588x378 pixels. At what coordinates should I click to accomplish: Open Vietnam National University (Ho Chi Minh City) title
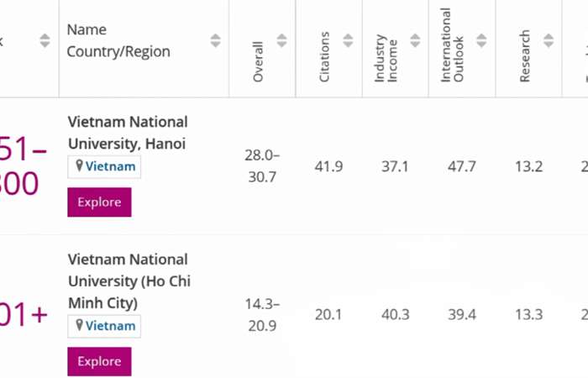(129, 281)
